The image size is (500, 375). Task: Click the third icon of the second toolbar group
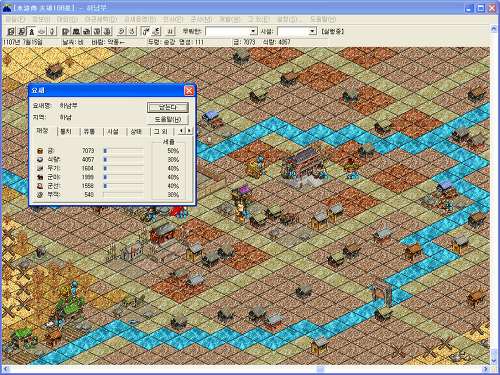point(86,31)
